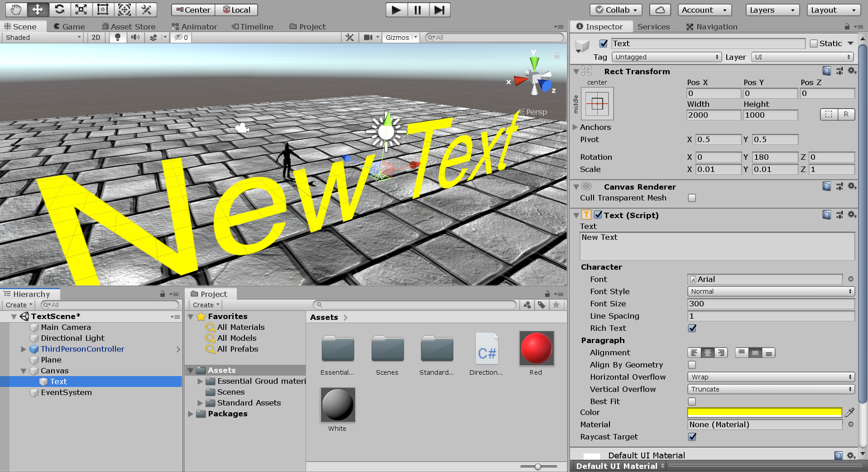Select the Hand tool

[x=16, y=10]
